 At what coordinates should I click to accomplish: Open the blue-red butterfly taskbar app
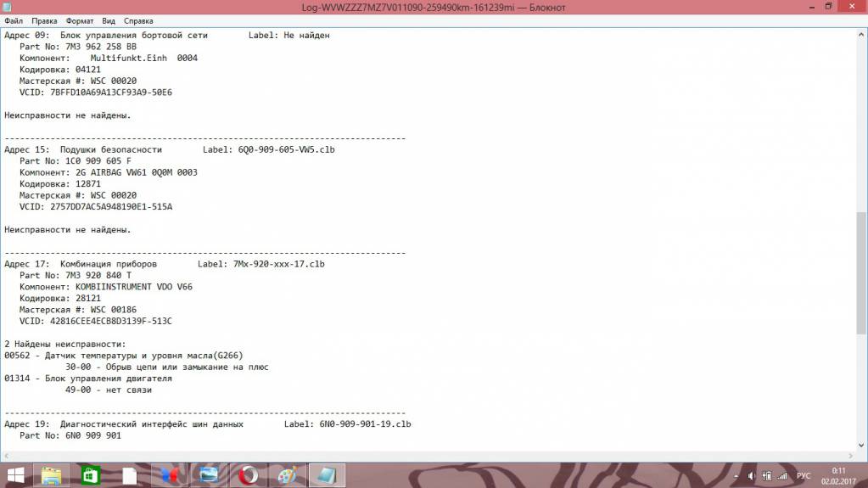coord(168,475)
